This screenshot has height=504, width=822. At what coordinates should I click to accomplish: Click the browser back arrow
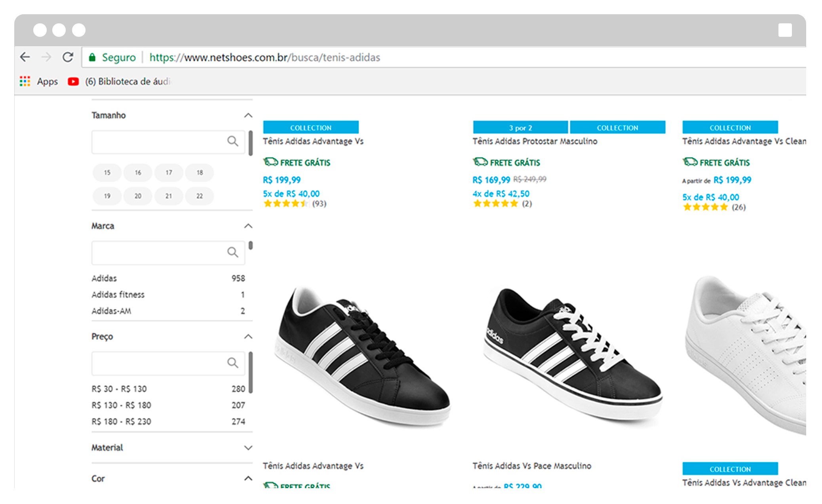click(25, 57)
